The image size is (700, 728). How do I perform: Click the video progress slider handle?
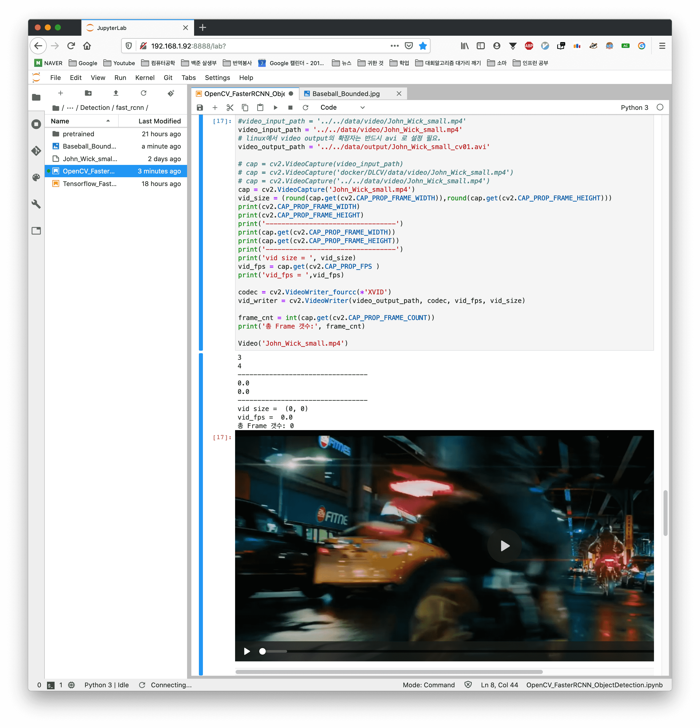tap(262, 651)
